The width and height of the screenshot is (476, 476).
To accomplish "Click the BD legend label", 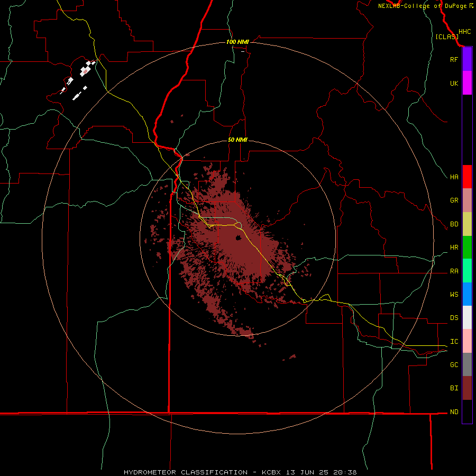I will point(454,224).
